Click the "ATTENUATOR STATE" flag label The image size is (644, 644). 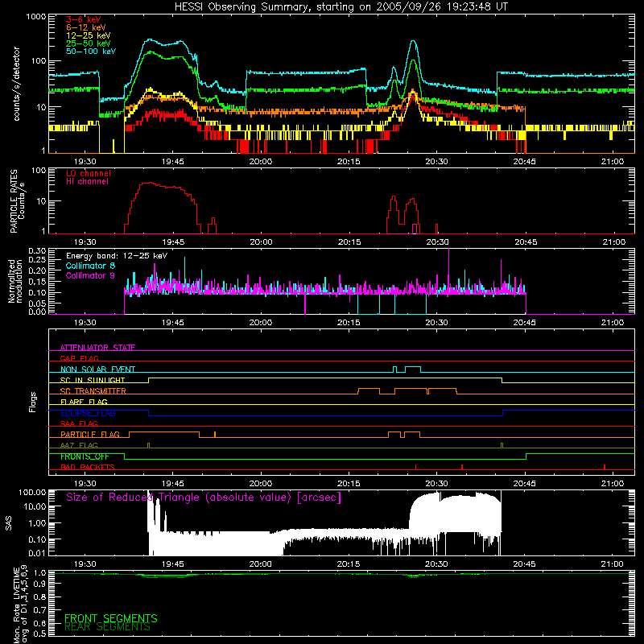(97, 348)
